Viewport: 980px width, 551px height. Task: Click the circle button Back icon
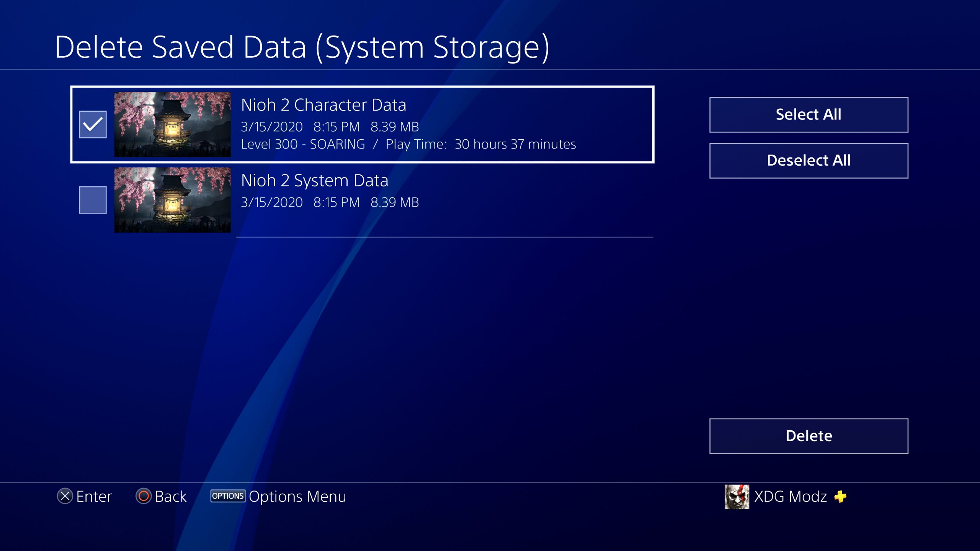click(144, 496)
